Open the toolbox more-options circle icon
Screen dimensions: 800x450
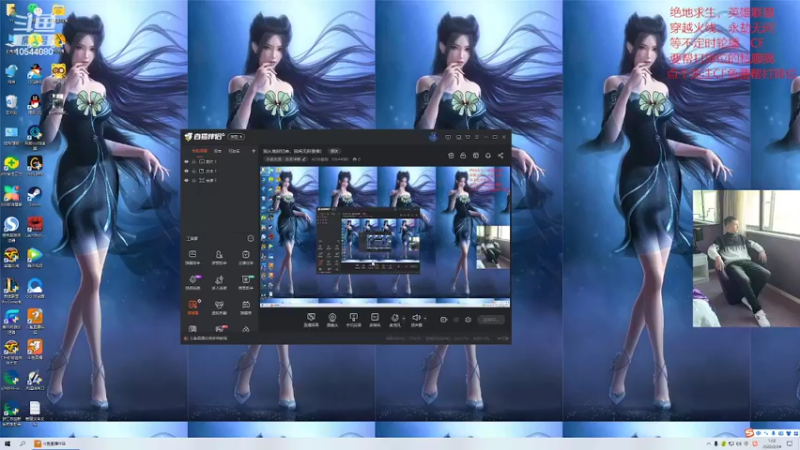click(x=251, y=238)
